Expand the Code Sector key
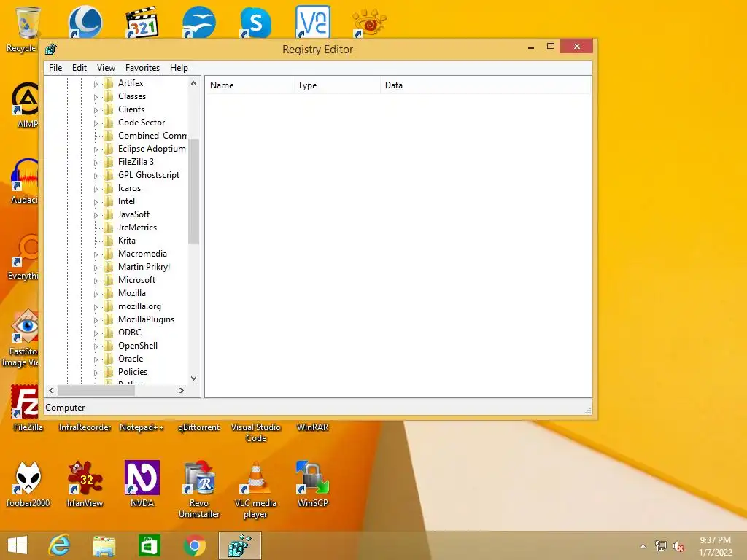 click(96, 123)
